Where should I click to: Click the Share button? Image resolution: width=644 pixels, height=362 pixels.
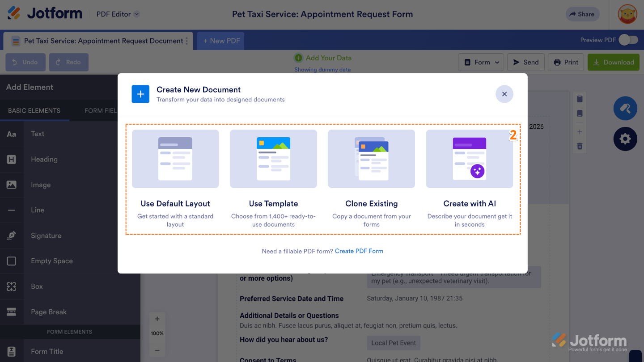[581, 14]
